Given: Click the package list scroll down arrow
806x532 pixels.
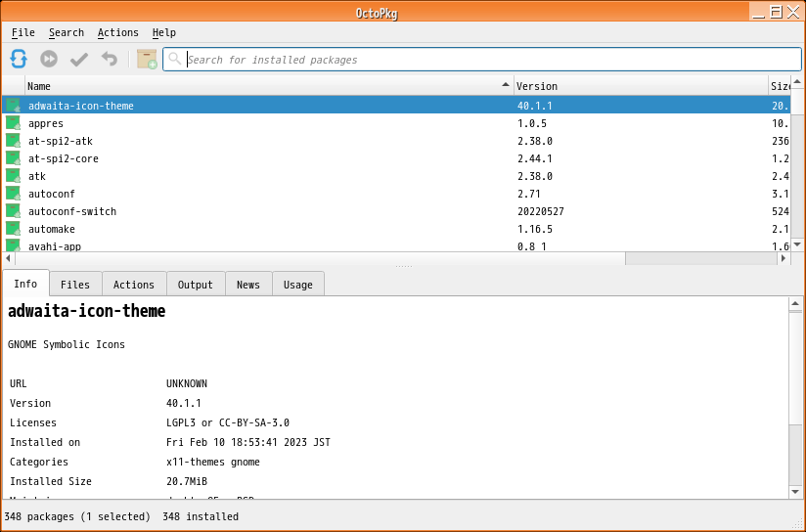Looking at the screenshot, I should (x=797, y=244).
